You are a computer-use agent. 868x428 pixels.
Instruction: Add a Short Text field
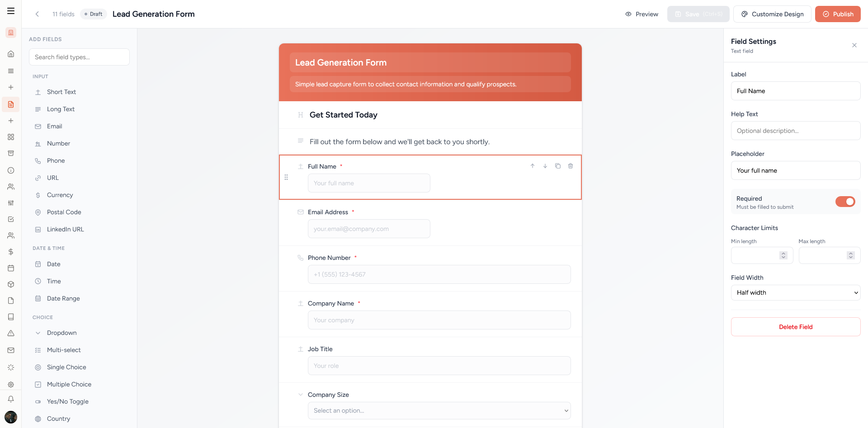(x=61, y=92)
